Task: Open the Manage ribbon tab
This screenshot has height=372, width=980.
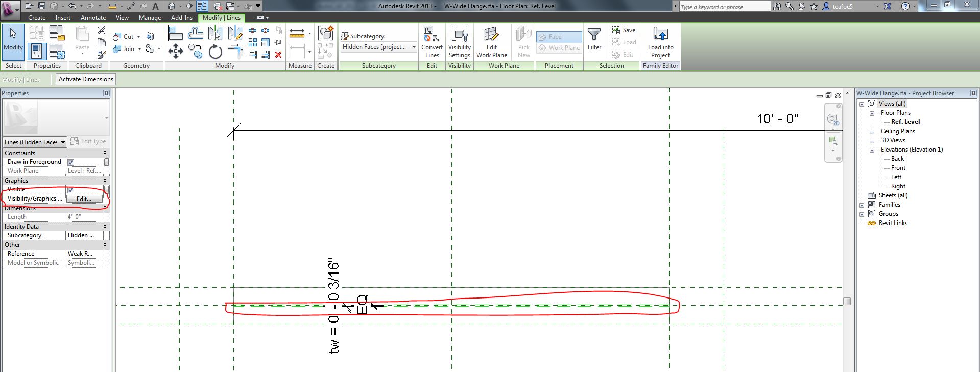Action: coord(150,18)
